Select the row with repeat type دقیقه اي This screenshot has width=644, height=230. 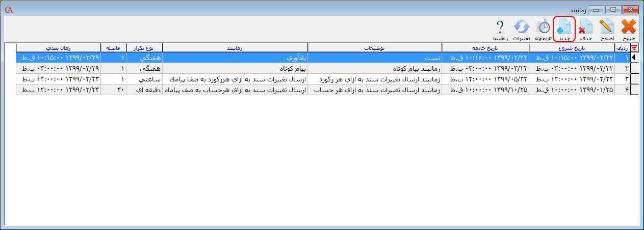click(x=144, y=90)
